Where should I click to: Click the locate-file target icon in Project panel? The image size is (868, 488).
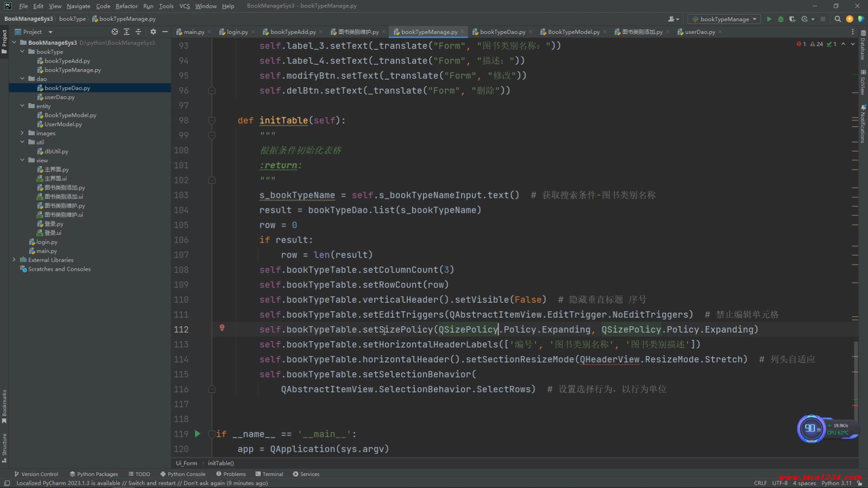(115, 32)
